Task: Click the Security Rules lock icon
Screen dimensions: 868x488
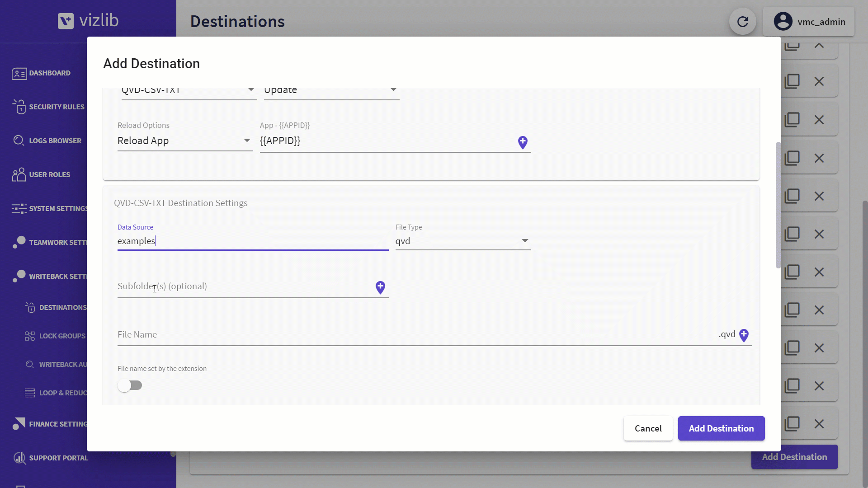Action: click(x=19, y=107)
